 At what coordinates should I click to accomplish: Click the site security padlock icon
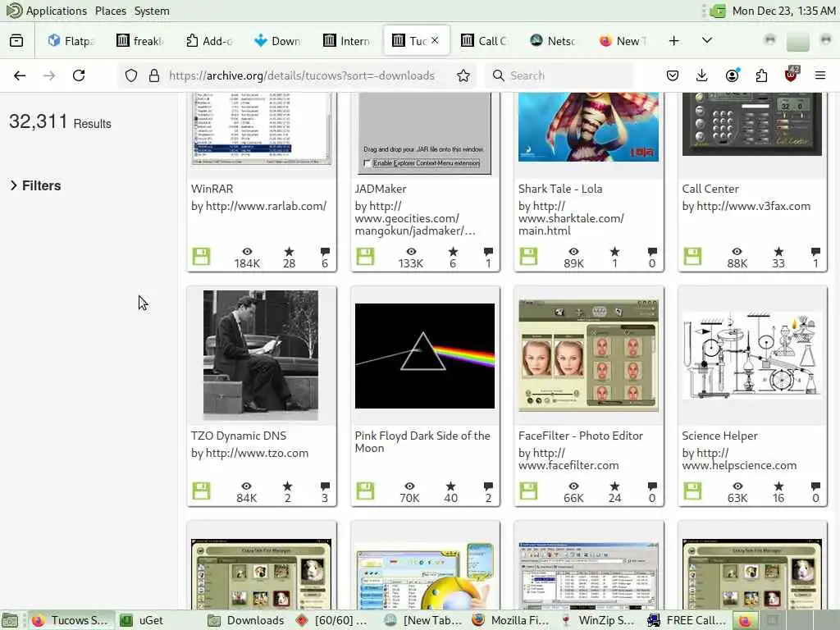154,75
